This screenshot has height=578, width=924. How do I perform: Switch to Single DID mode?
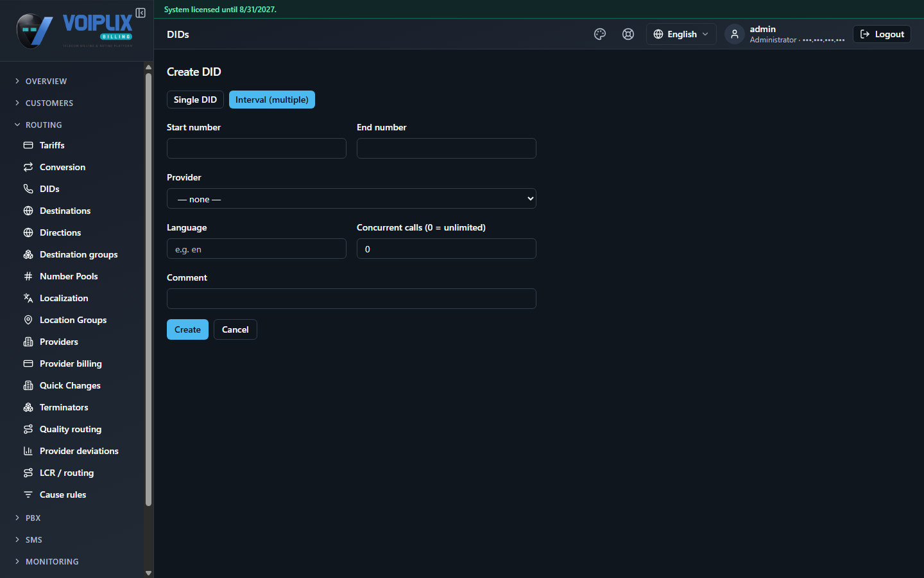[195, 100]
